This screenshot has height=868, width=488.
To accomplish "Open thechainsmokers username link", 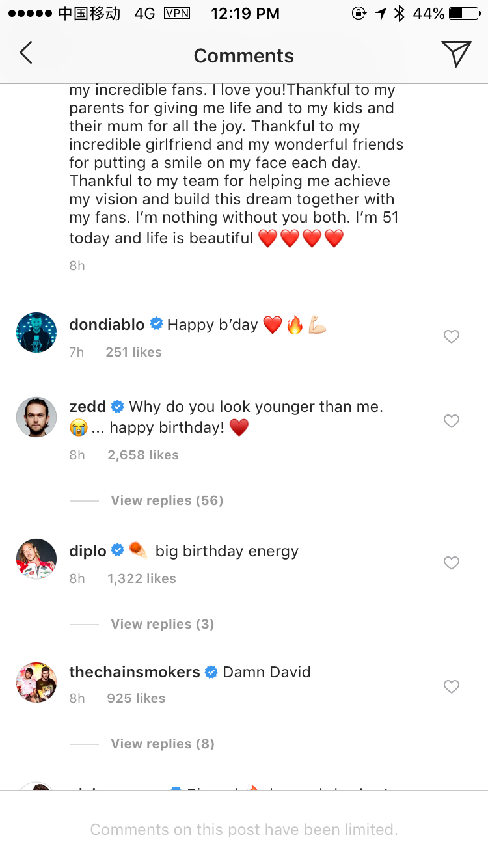I will point(134,672).
